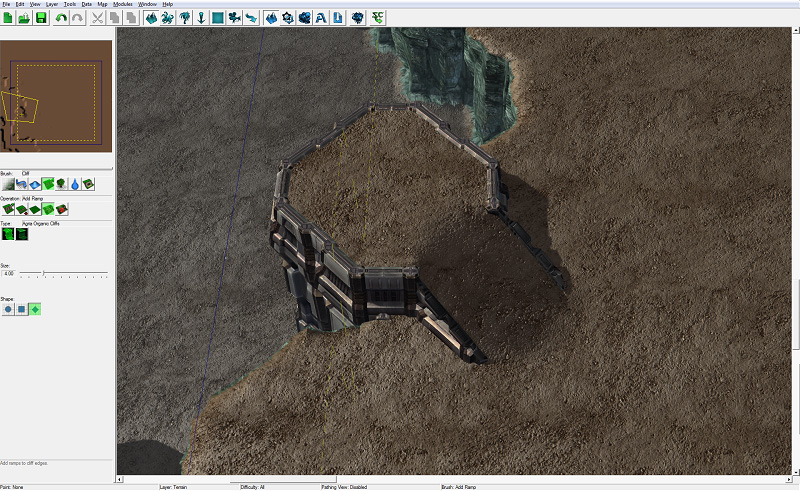Viewport: 800px width, 491px height.
Task: Open the Tools menu
Action: pos(70,4)
